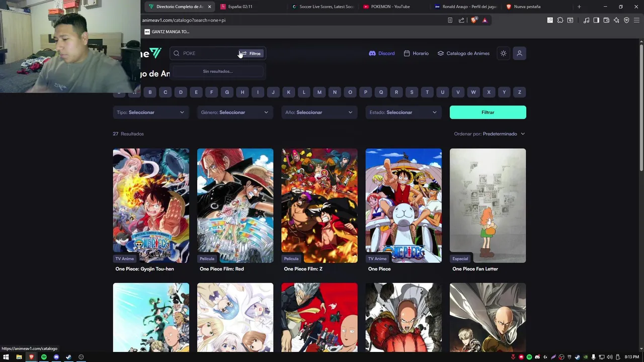Open GANTZ MANGA bookmark

coord(167,32)
